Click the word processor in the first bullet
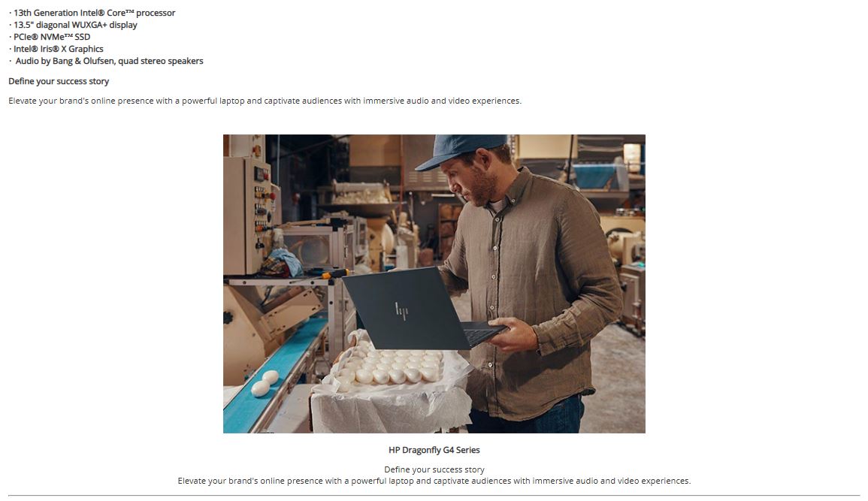The height and width of the screenshot is (501, 868). coord(156,13)
